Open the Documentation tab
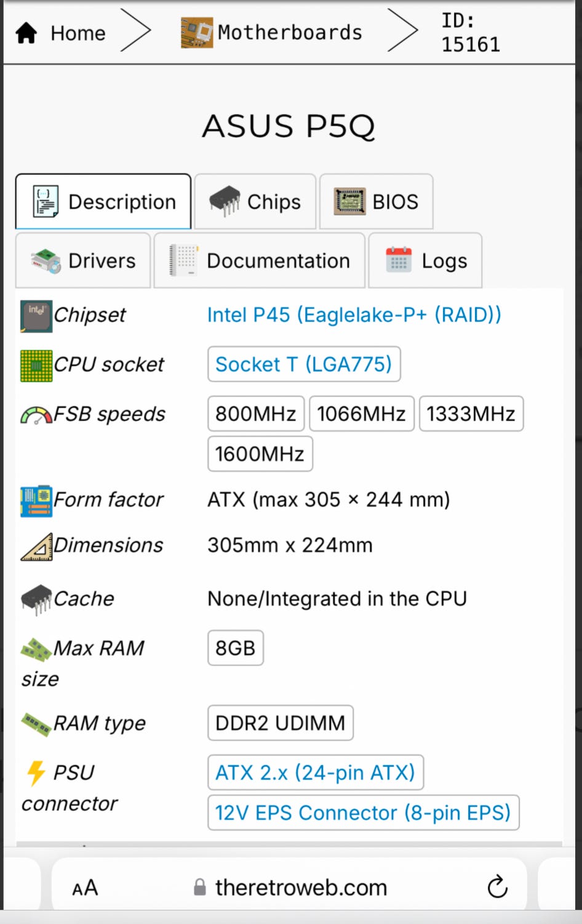Image resolution: width=582 pixels, height=924 pixels. [x=260, y=260]
